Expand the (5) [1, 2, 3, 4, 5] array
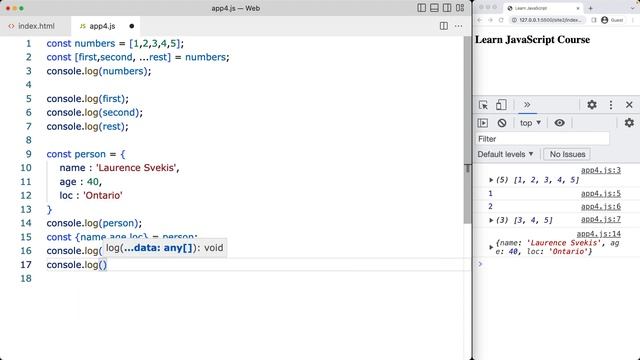 [491, 180]
